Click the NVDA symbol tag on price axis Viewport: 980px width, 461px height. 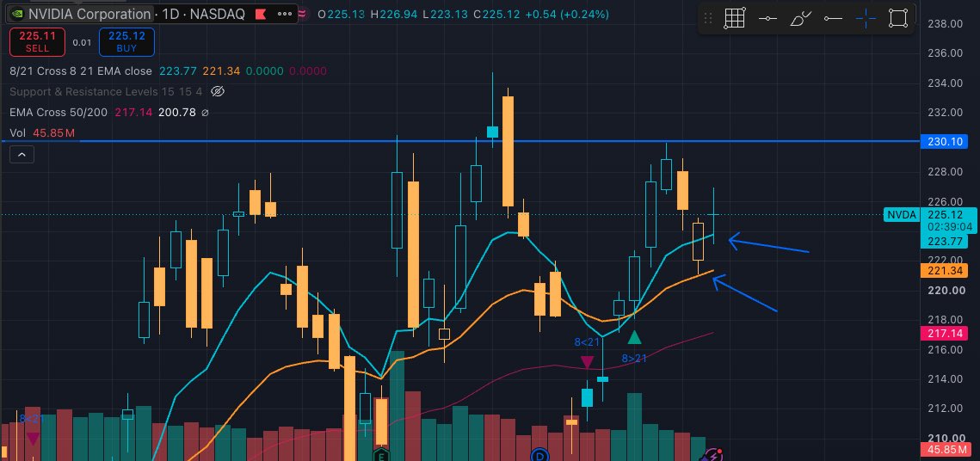(x=901, y=215)
